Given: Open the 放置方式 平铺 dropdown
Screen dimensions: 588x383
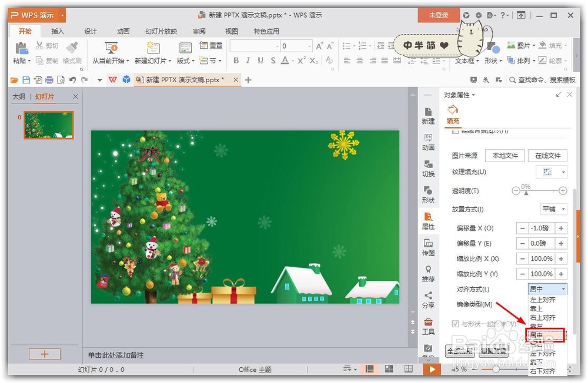Looking at the screenshot, I should click(553, 209).
